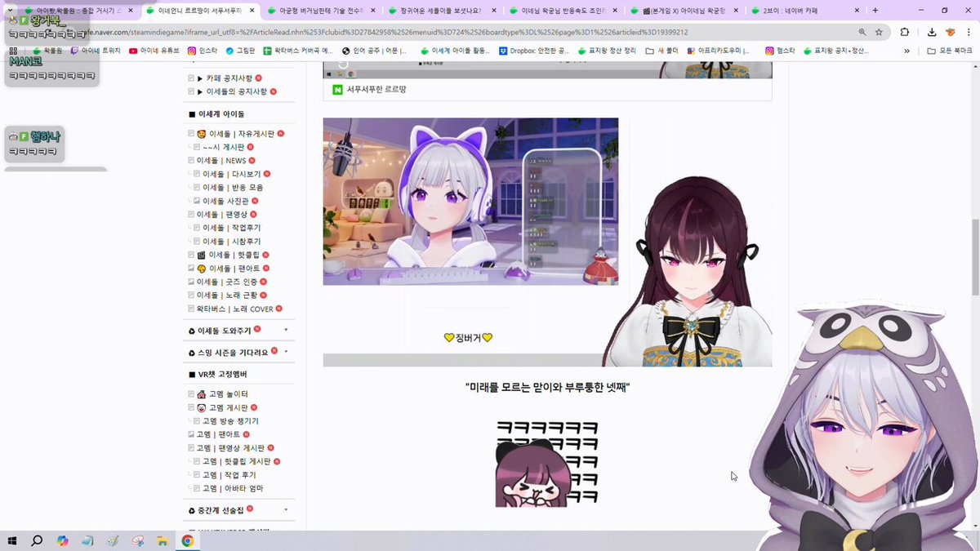Viewport: 980px width, 551px height.
Task: Select the 이네언니 르르땅이 서푸서푸 tab
Action: (200, 11)
